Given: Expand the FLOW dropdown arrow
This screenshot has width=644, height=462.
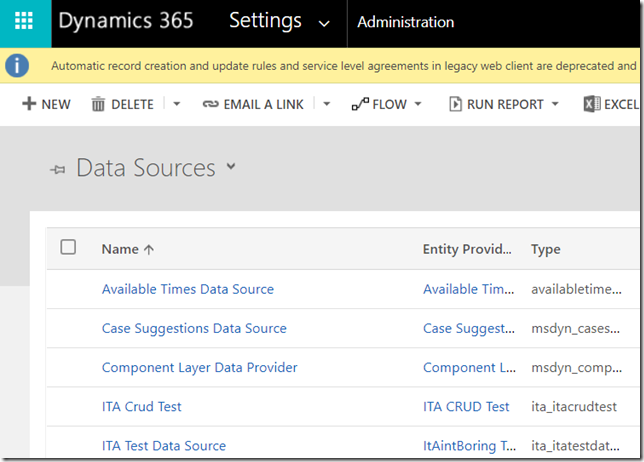Looking at the screenshot, I should (x=418, y=104).
